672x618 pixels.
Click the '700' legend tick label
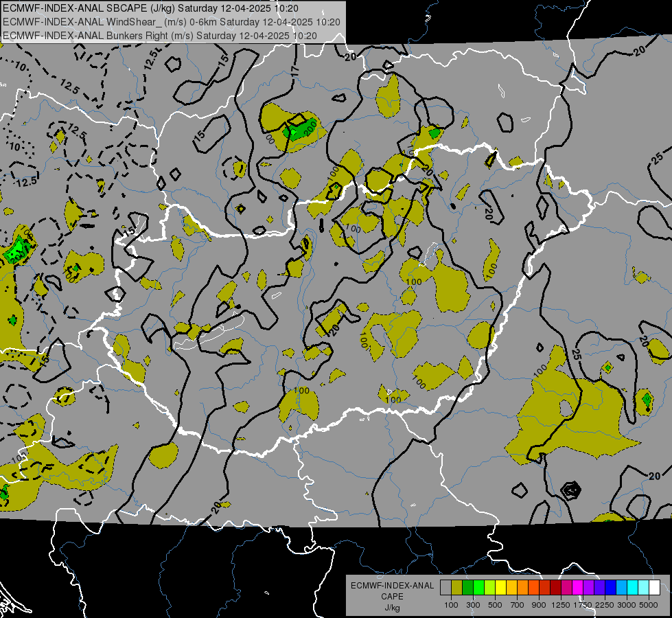click(518, 605)
